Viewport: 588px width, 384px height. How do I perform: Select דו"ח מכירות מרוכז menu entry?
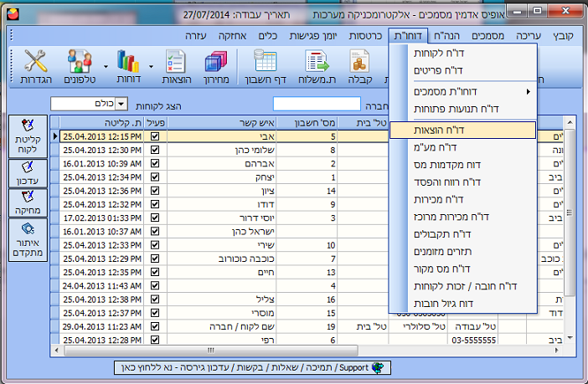point(462,217)
